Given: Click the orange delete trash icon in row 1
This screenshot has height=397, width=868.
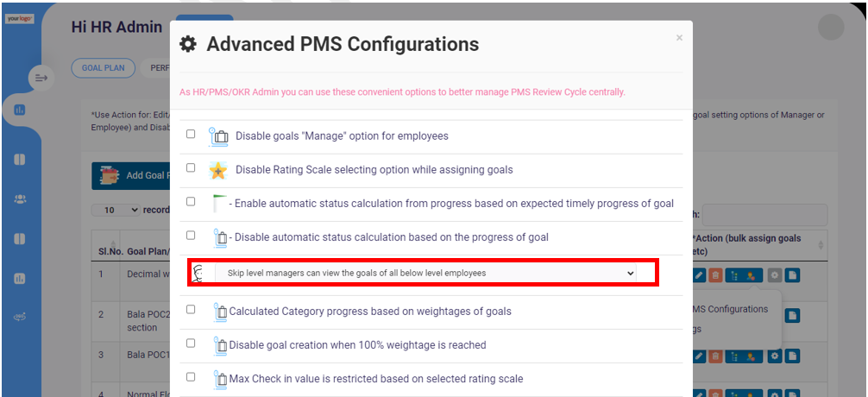Looking at the screenshot, I should tap(715, 274).
